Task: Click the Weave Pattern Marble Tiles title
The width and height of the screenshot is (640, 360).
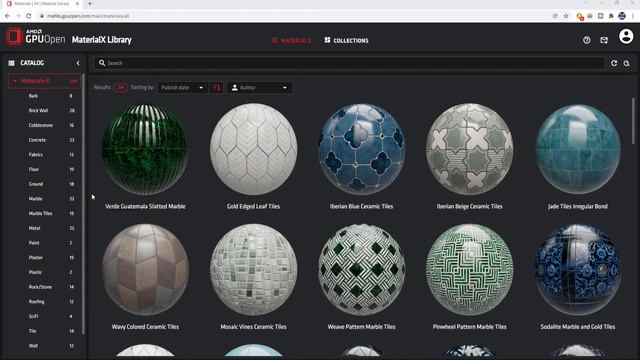Action: click(x=362, y=327)
